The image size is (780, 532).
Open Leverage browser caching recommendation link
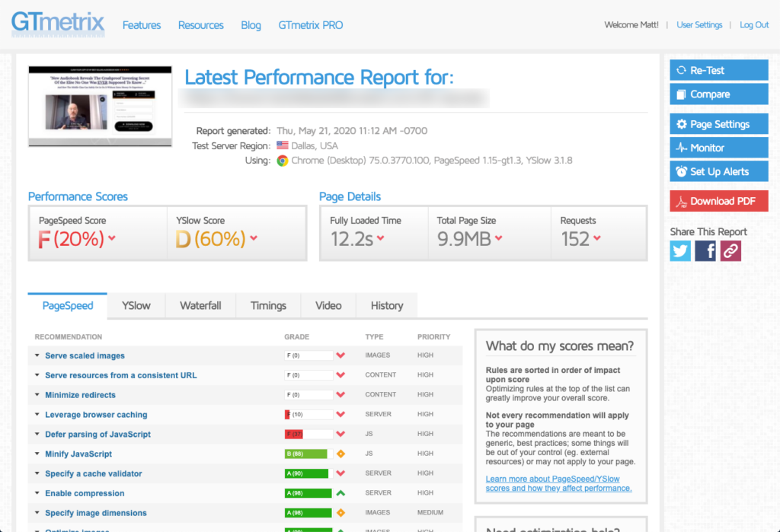coord(96,415)
